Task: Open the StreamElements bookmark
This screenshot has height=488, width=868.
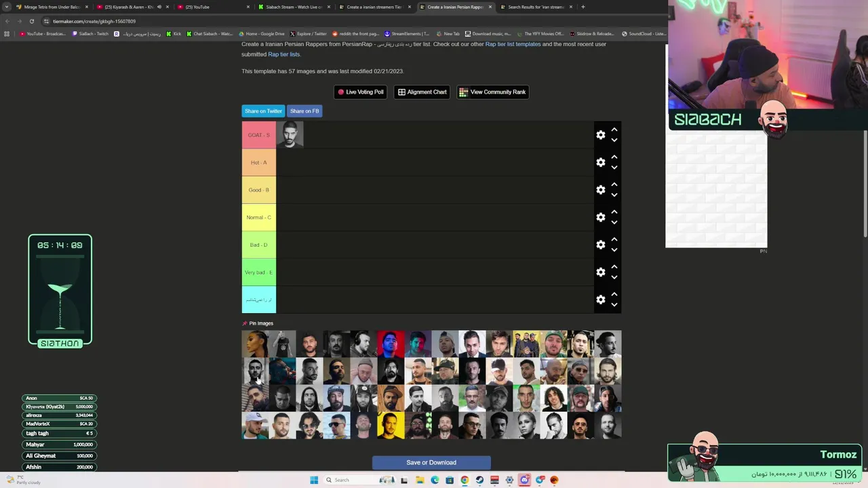Action: (x=407, y=34)
